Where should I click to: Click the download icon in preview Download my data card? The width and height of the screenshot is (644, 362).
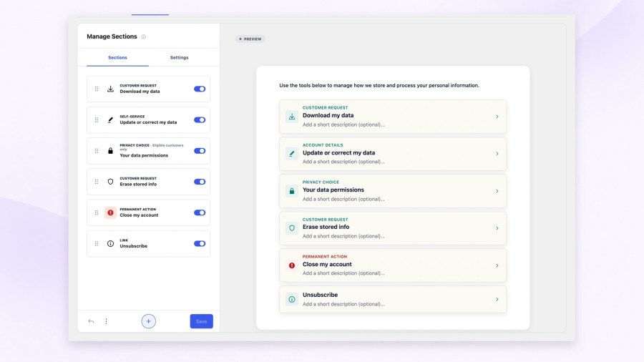click(292, 117)
